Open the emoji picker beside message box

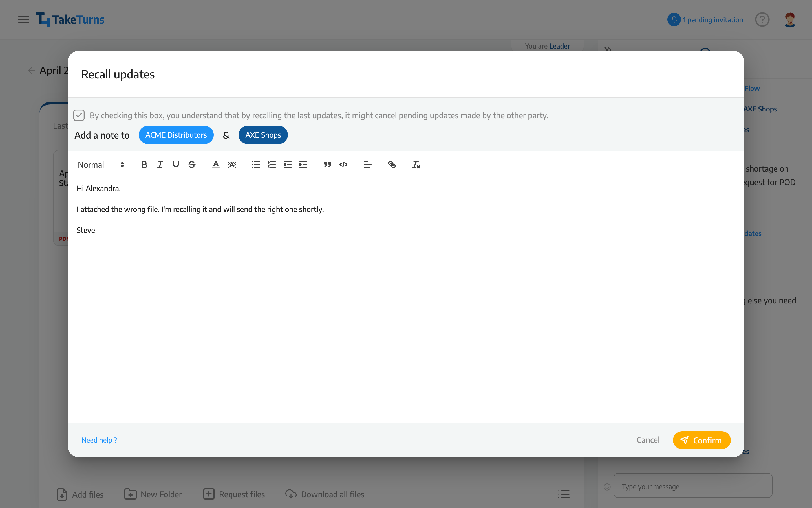[x=607, y=487]
